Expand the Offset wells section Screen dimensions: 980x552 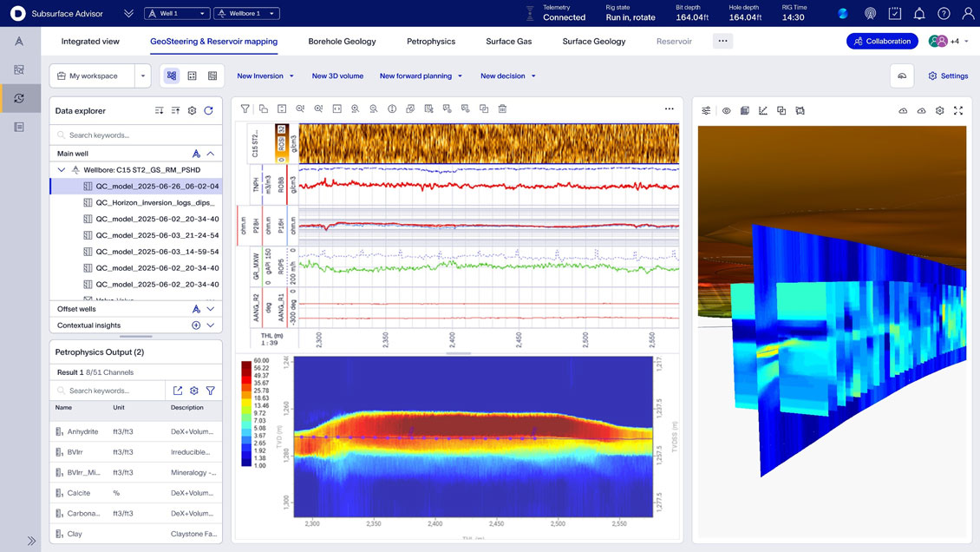(x=211, y=308)
